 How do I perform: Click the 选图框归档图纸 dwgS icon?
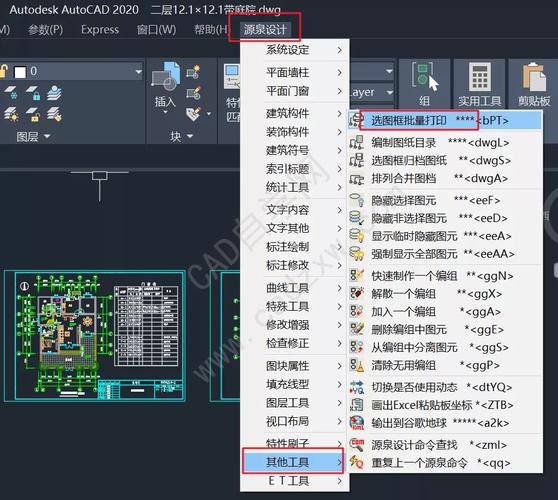pos(356,160)
